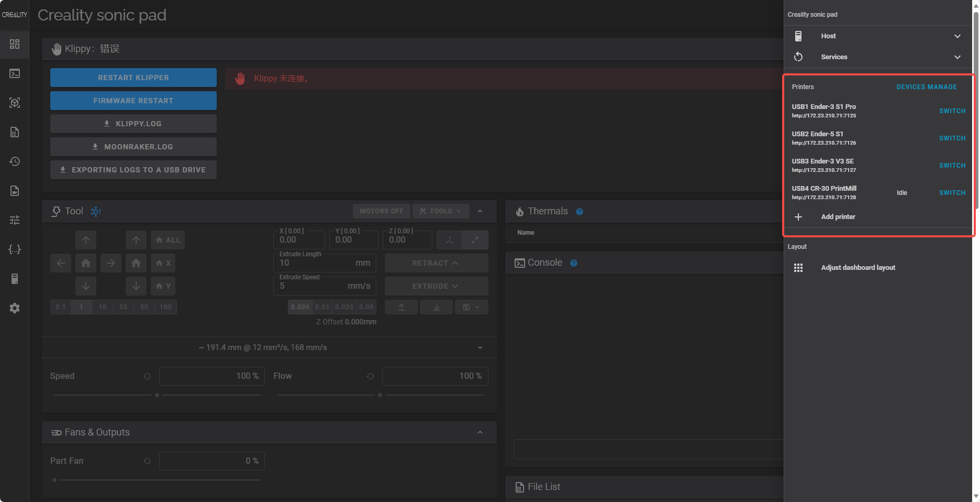The width and height of the screenshot is (980, 502).
Task: Reset Part Fan value
Action: point(147,461)
